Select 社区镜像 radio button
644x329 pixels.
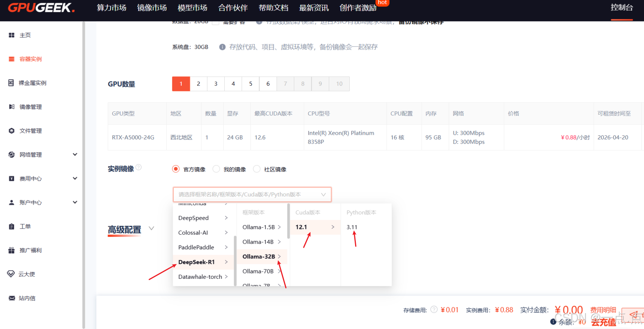(x=257, y=169)
